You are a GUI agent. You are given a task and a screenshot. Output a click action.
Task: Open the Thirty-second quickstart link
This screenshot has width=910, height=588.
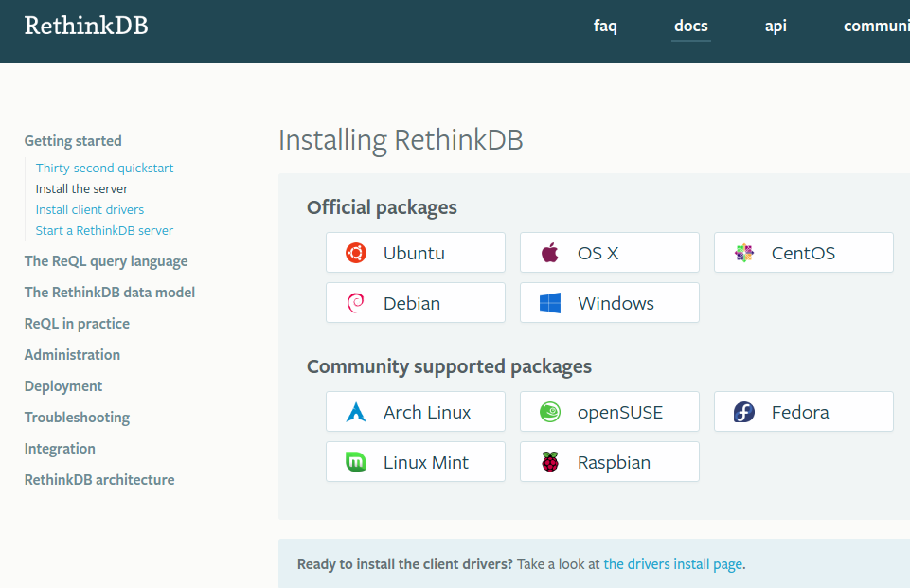(x=104, y=168)
